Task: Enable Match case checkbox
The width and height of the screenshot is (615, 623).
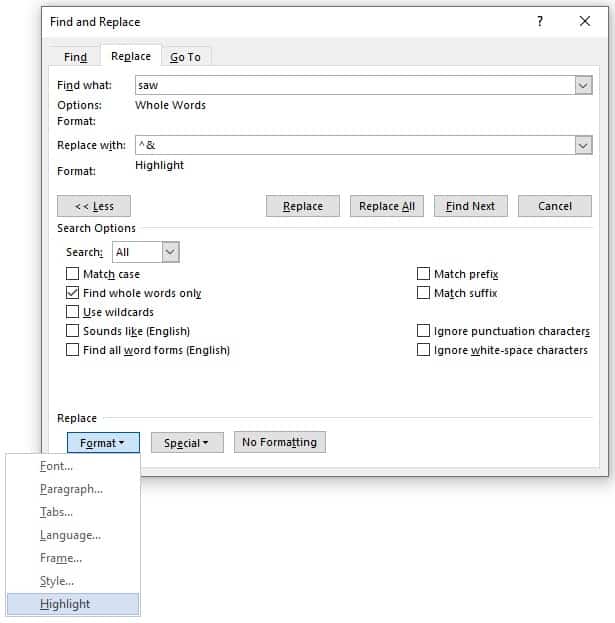Action: 72,274
